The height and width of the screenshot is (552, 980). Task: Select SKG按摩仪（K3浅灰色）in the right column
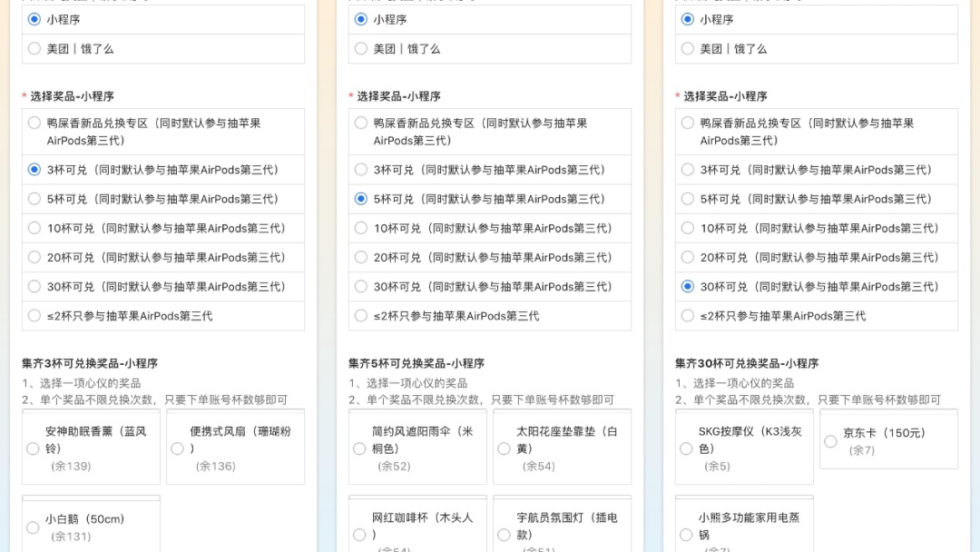(686, 447)
